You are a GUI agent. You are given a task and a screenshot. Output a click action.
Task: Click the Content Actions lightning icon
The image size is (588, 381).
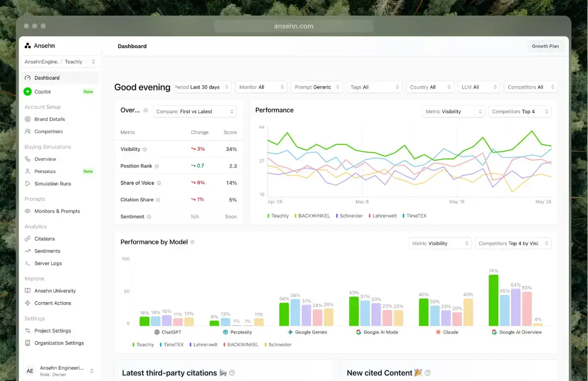[28, 303]
